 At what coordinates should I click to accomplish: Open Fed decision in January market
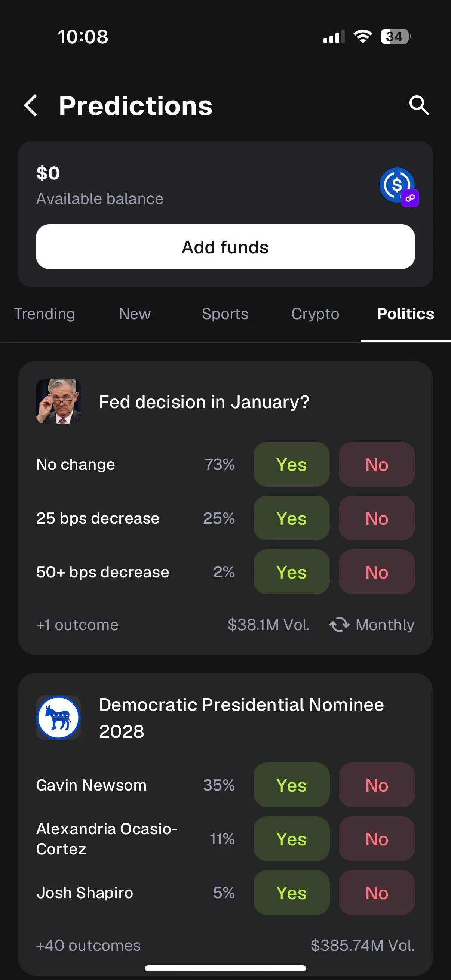click(204, 402)
